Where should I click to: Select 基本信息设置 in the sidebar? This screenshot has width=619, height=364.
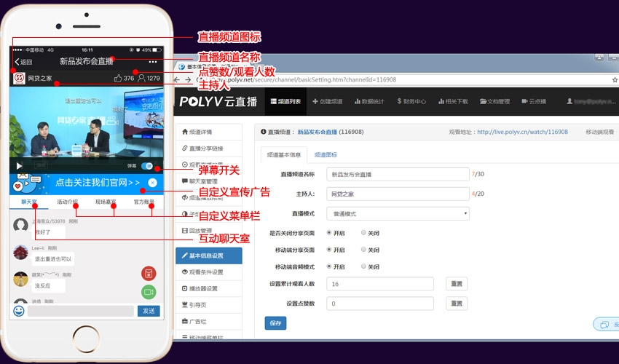(x=209, y=256)
